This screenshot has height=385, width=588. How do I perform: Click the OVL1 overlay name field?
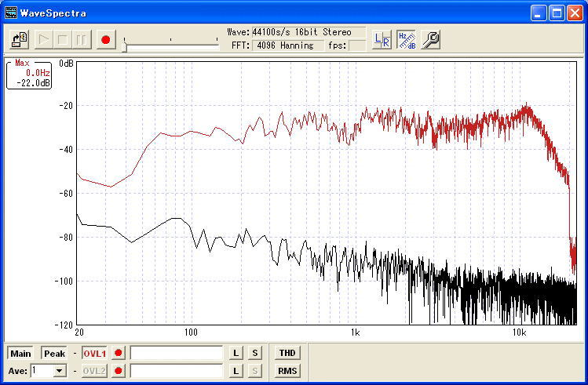click(x=177, y=353)
